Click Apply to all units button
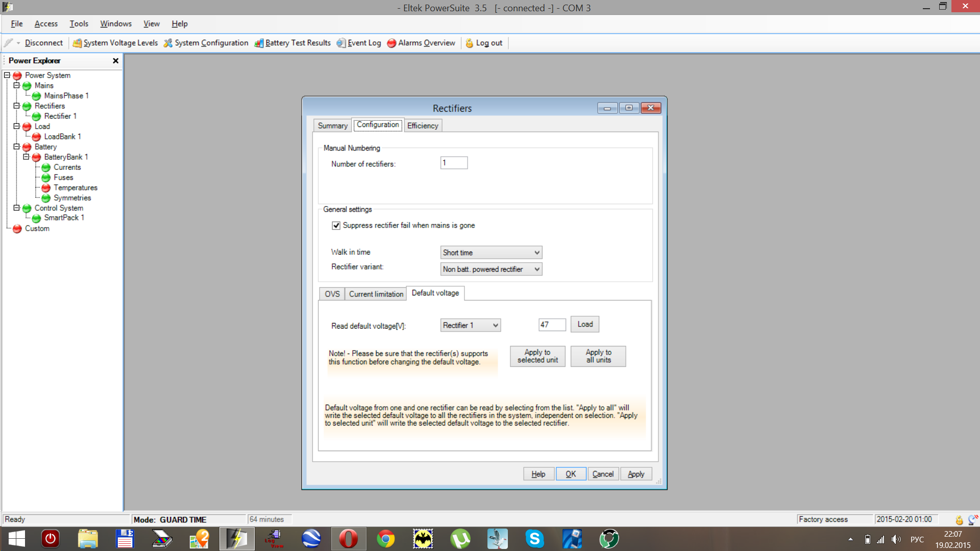Image resolution: width=980 pixels, height=551 pixels. point(598,356)
